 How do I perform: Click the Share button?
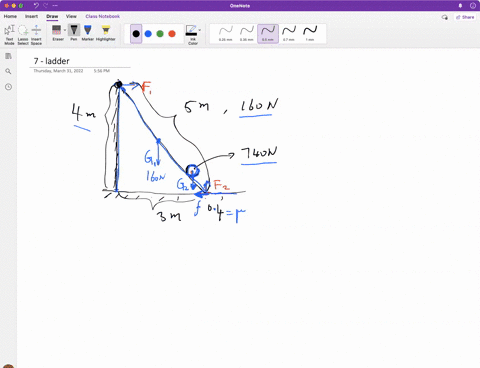[x=465, y=17]
